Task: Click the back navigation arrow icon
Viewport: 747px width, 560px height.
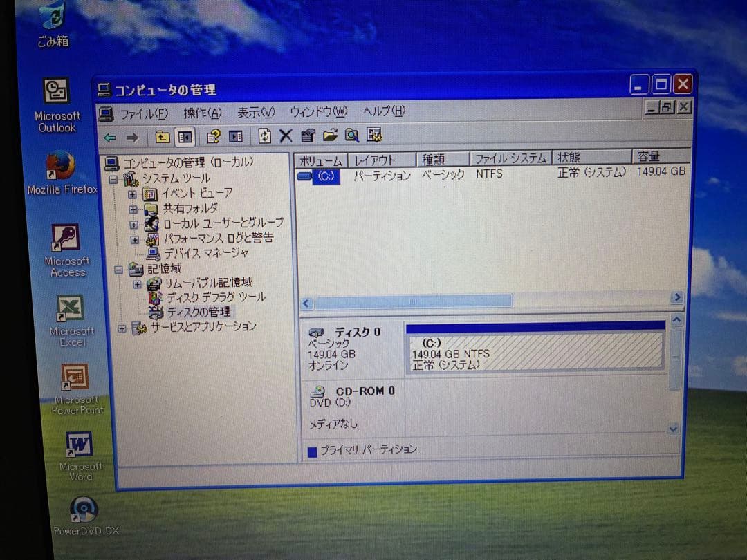Action: click(x=109, y=136)
